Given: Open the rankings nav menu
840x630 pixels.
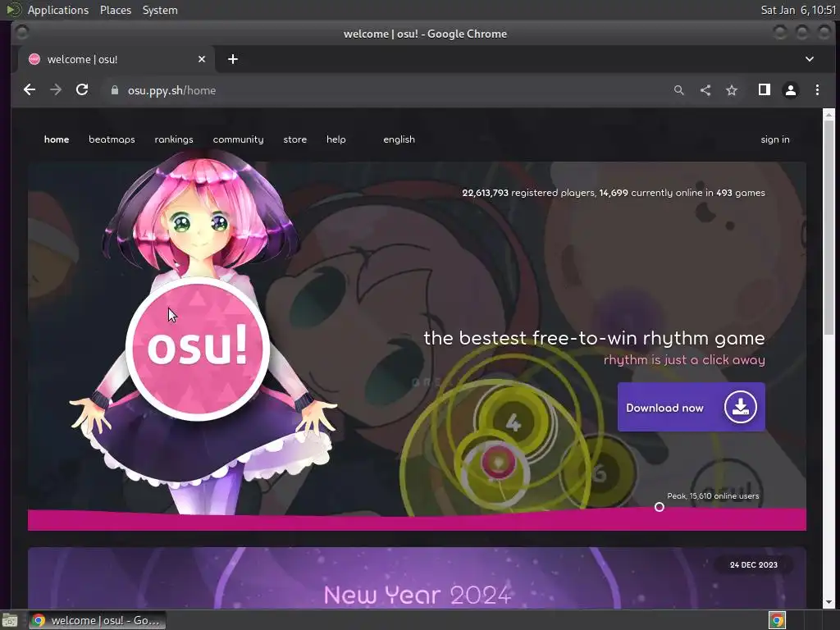Looking at the screenshot, I should tap(174, 139).
